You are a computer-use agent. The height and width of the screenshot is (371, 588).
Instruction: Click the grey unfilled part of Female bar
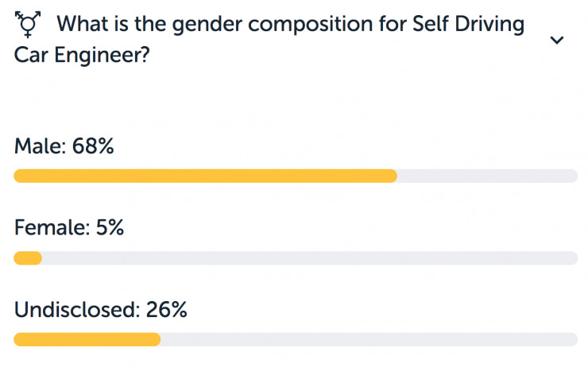(310, 258)
